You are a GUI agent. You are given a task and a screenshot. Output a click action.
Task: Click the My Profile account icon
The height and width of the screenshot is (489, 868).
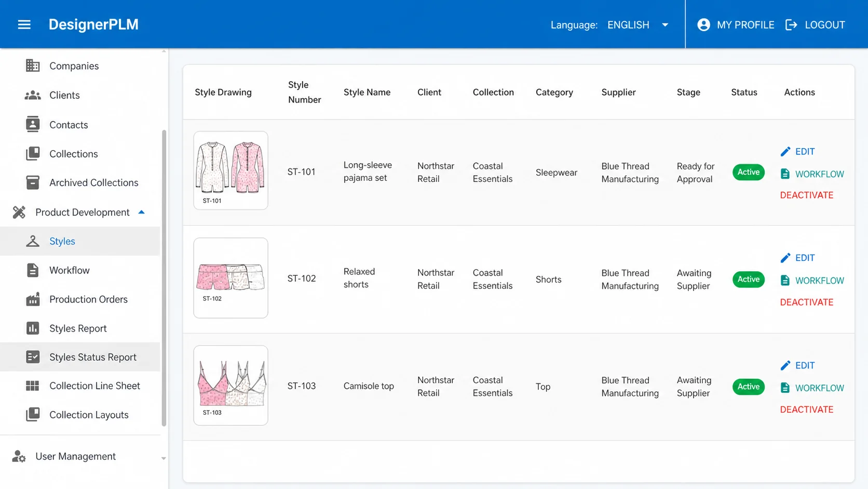pyautogui.click(x=703, y=24)
